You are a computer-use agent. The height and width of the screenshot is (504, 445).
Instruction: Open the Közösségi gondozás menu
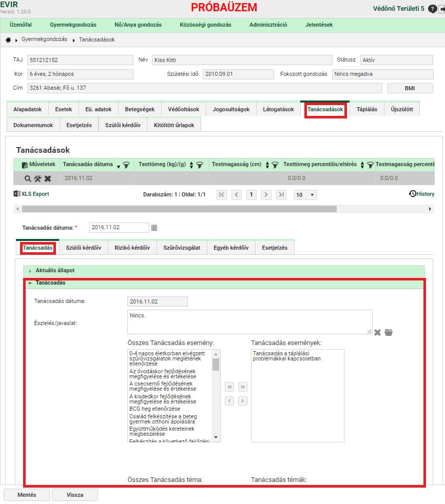tap(205, 25)
